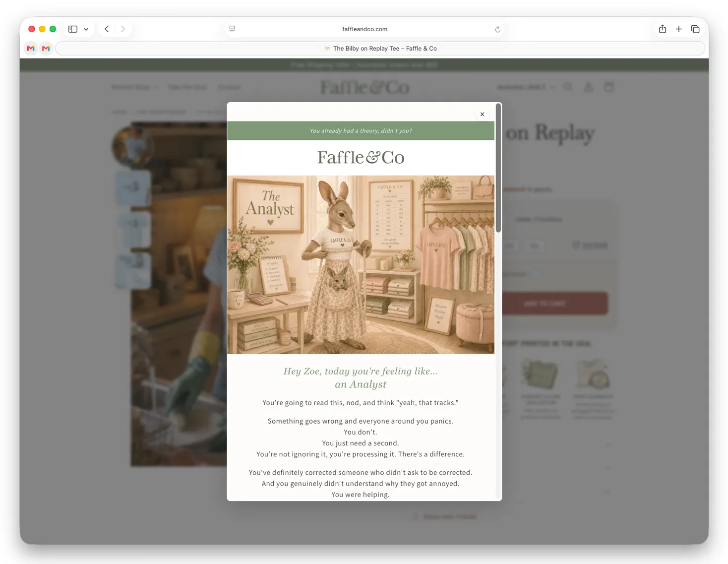Click the Analyst kangaroo illustration
This screenshot has width=728, height=564.
[x=361, y=264]
